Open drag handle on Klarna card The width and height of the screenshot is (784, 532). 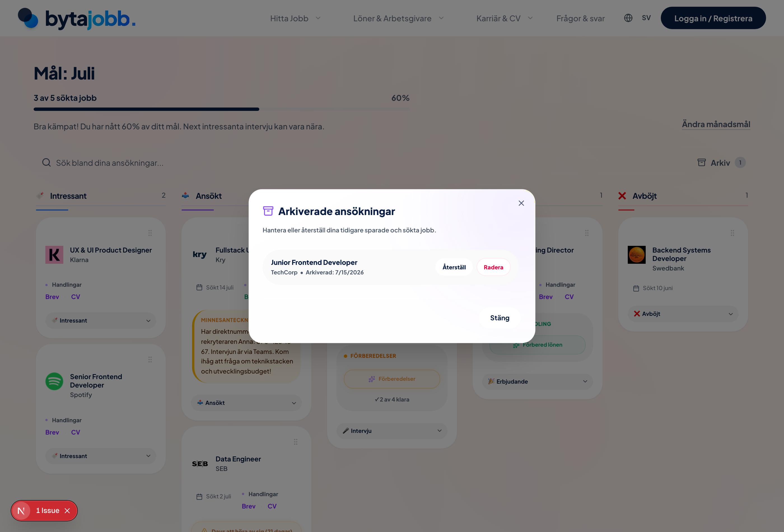click(150, 233)
